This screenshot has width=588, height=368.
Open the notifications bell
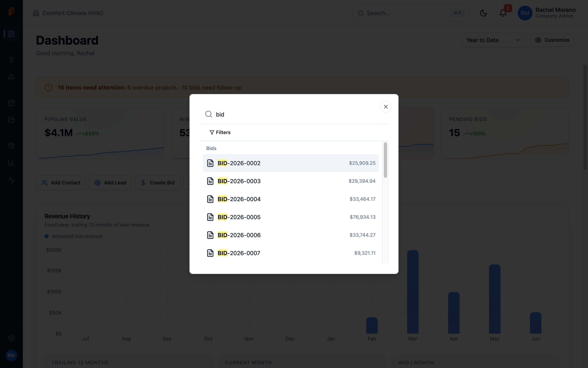click(x=503, y=13)
